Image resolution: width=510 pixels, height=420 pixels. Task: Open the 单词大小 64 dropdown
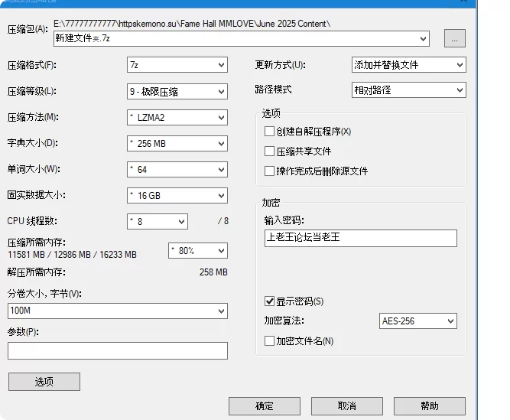point(177,170)
